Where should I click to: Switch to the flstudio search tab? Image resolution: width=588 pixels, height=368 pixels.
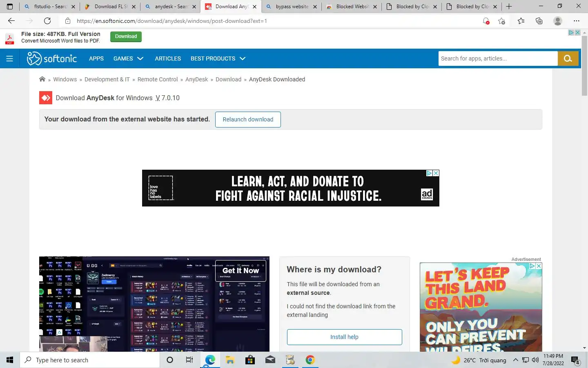pyautogui.click(x=49, y=7)
